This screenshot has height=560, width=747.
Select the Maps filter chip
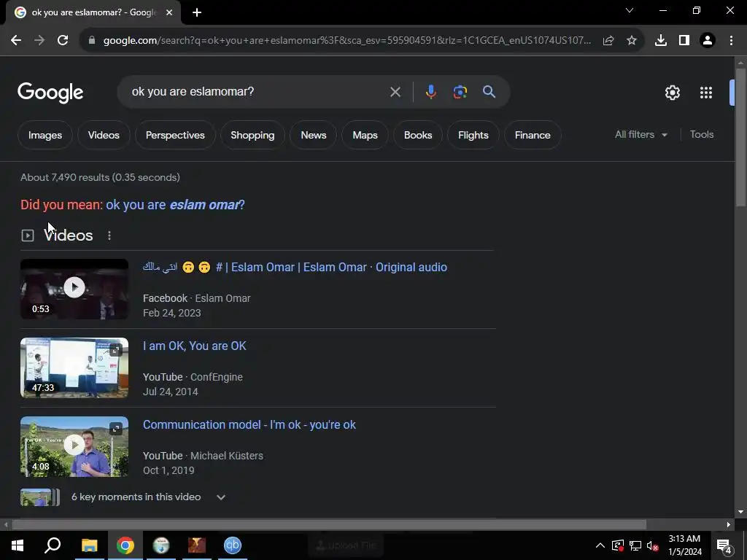click(x=365, y=135)
